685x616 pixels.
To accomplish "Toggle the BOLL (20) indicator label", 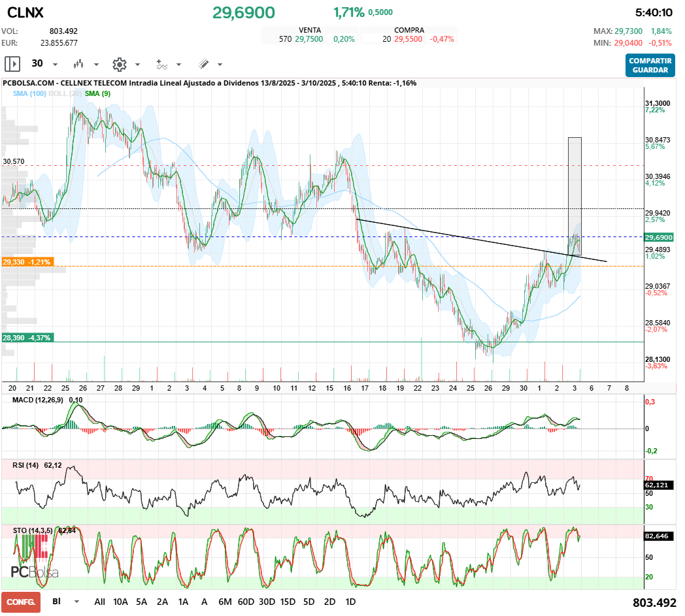I will pyautogui.click(x=65, y=94).
